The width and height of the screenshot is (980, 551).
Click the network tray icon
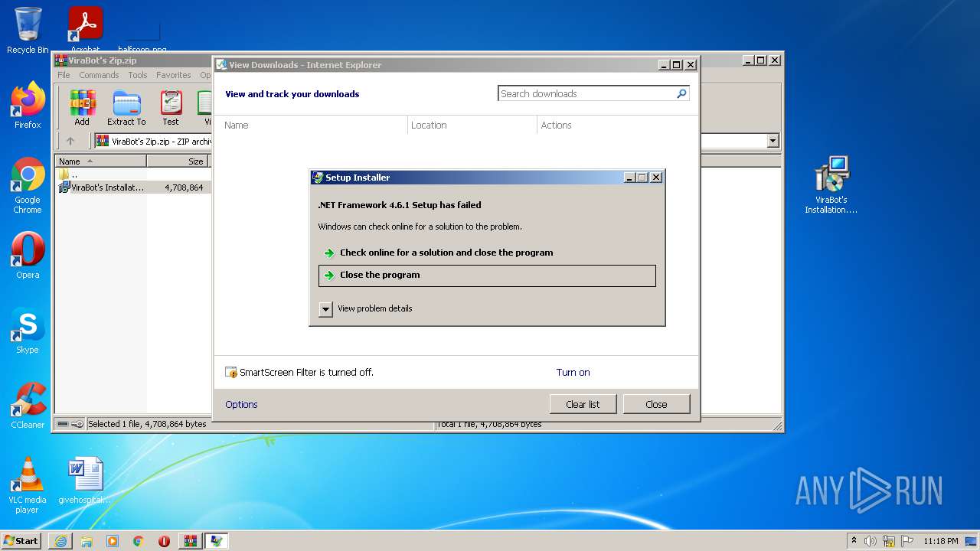click(x=889, y=541)
